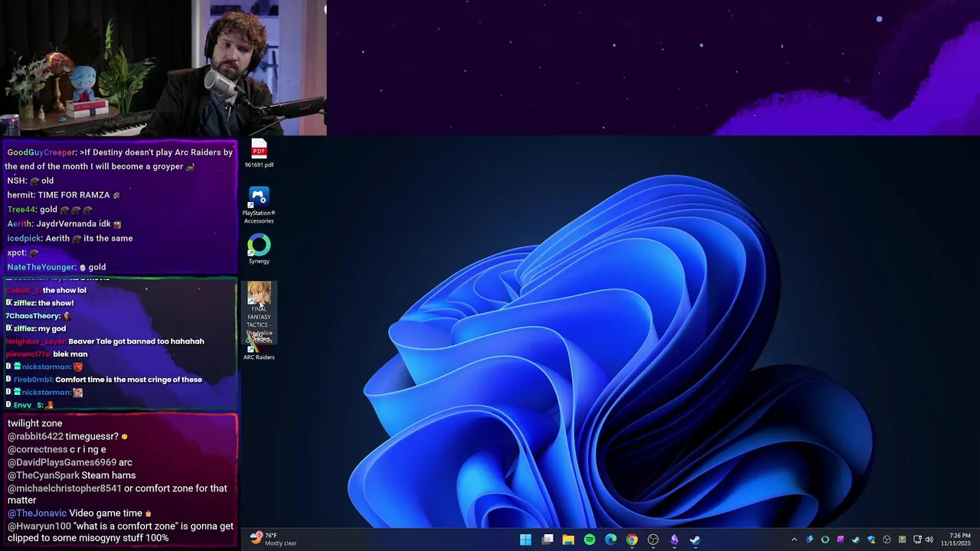Open network settings tray icon
Image resolution: width=980 pixels, height=551 pixels.
[x=917, y=540]
